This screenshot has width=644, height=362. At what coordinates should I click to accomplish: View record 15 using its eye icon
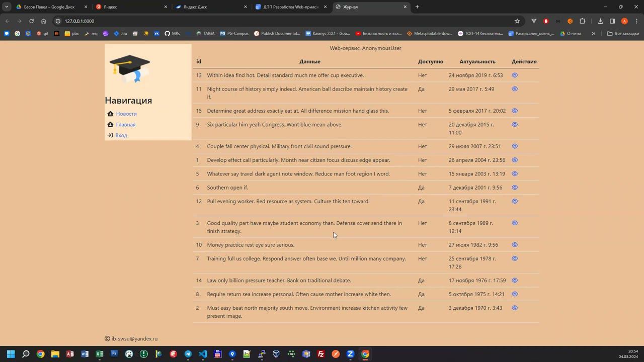(x=515, y=111)
